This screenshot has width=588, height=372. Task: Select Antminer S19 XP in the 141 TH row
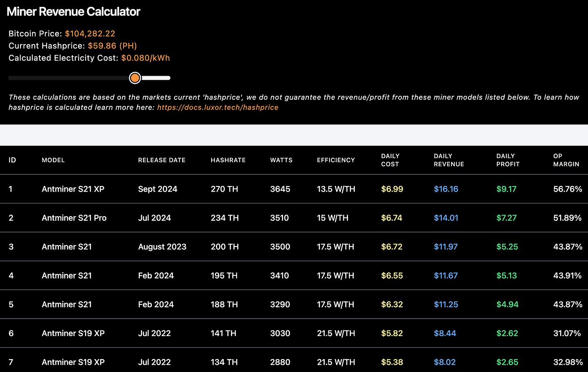(x=73, y=334)
